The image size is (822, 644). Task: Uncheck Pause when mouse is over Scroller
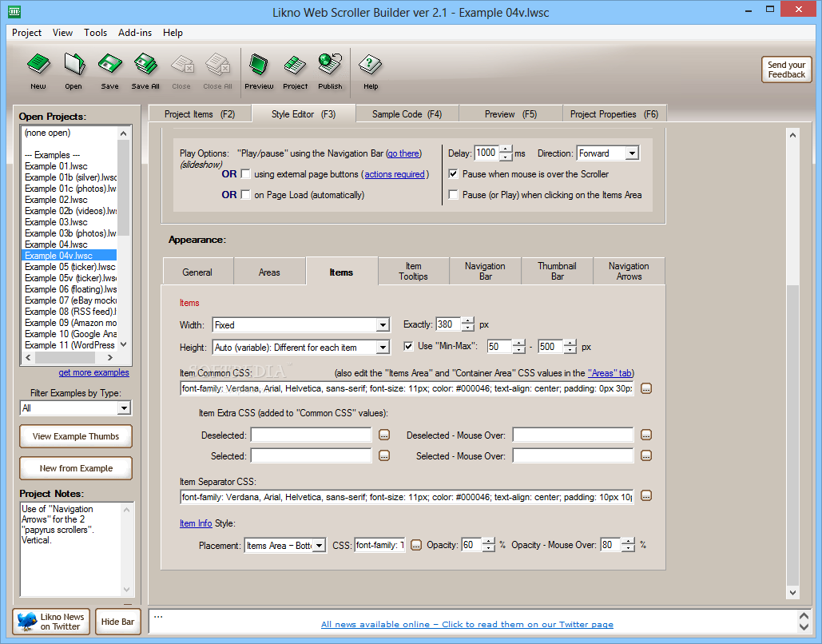coord(454,174)
